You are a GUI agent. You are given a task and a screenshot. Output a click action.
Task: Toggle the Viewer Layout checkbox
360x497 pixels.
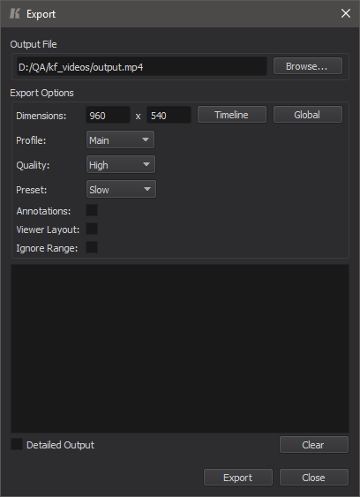click(x=92, y=229)
